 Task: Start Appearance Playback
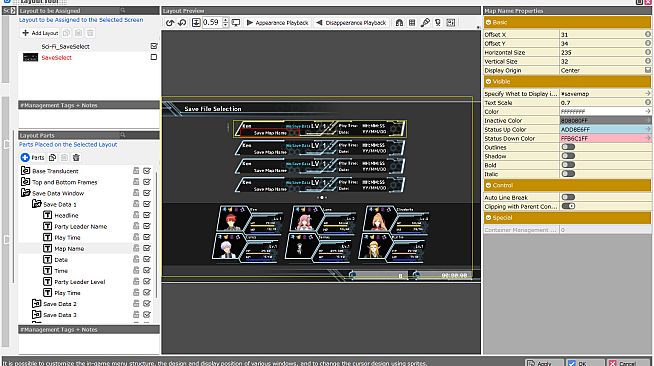277,23
